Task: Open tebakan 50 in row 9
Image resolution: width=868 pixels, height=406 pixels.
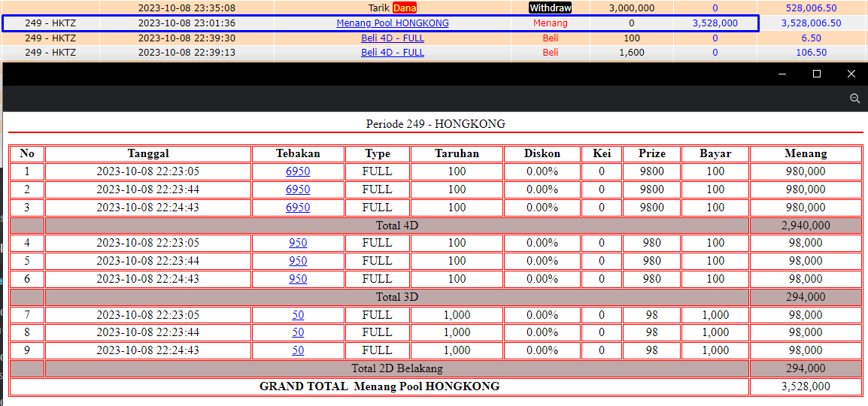Action: [x=298, y=350]
